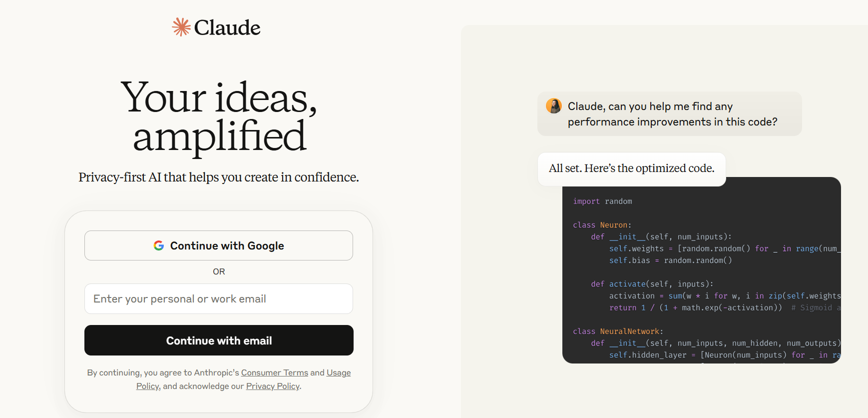The width and height of the screenshot is (868, 418).
Task: Focus the personal or work email field
Action: tap(219, 299)
